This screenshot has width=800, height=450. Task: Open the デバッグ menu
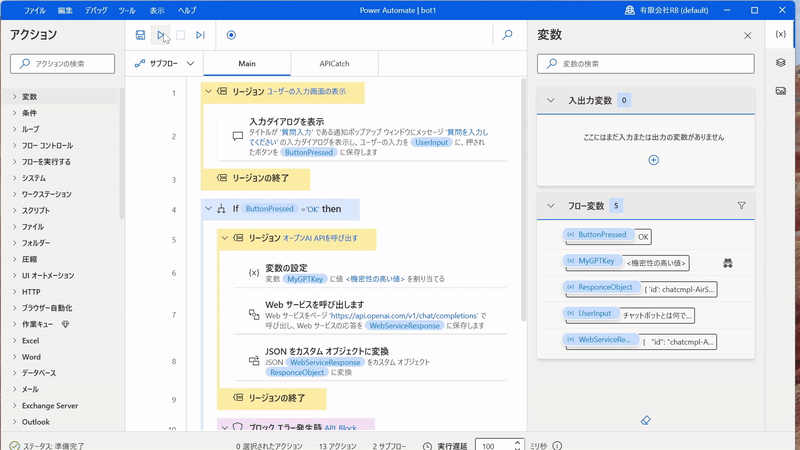(96, 10)
